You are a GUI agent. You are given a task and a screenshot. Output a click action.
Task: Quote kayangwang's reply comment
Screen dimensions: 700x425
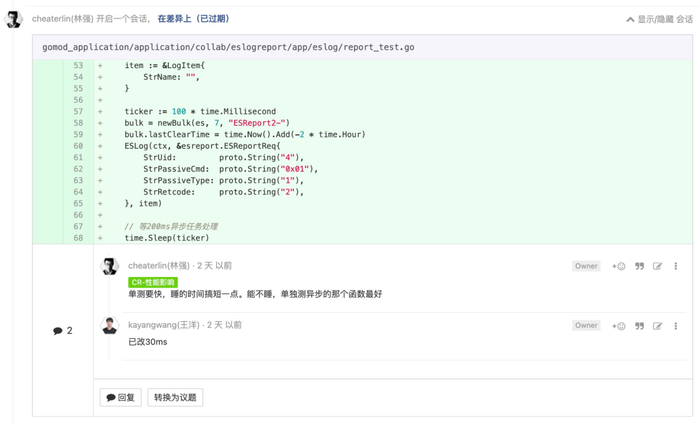coord(639,326)
